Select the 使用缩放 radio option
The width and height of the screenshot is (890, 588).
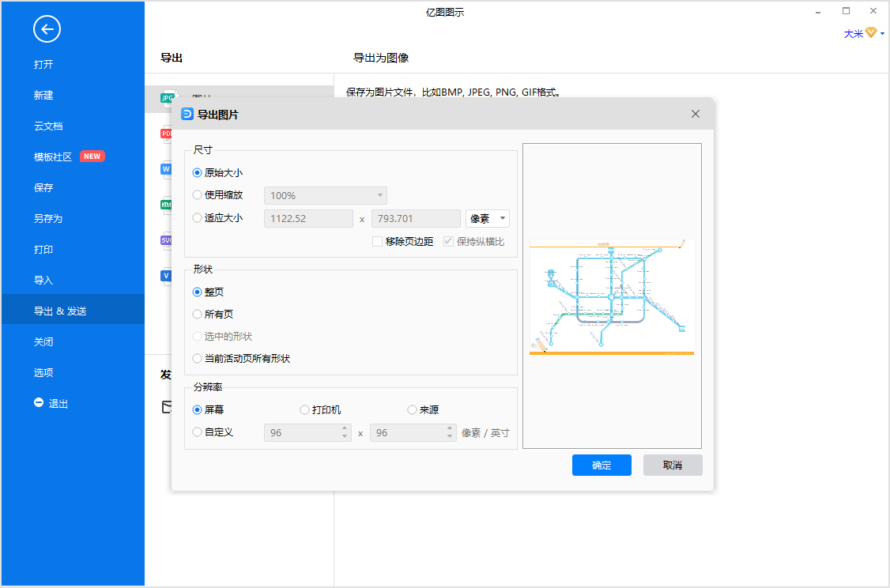[198, 195]
